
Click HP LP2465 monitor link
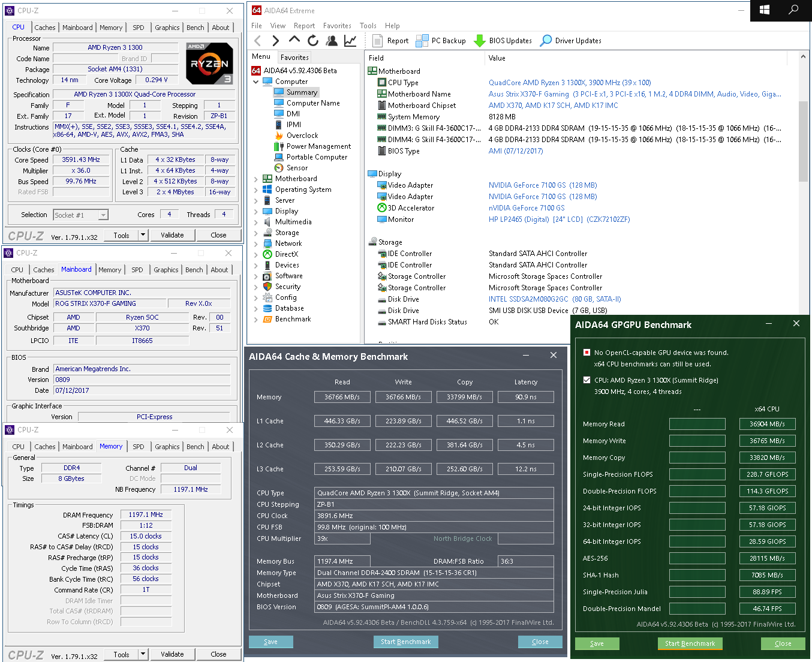pos(559,219)
